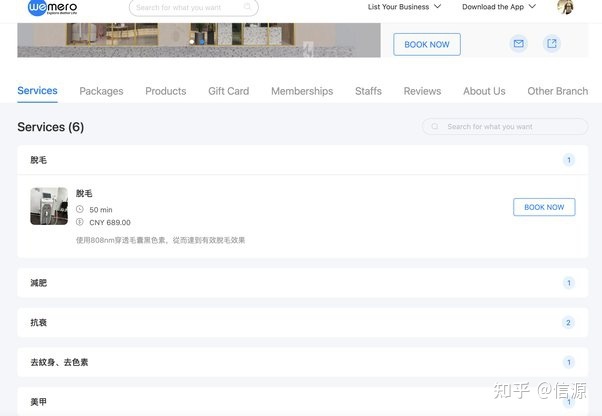Expand the 抗衰 service category
The height and width of the screenshot is (416, 602).
coord(302,323)
